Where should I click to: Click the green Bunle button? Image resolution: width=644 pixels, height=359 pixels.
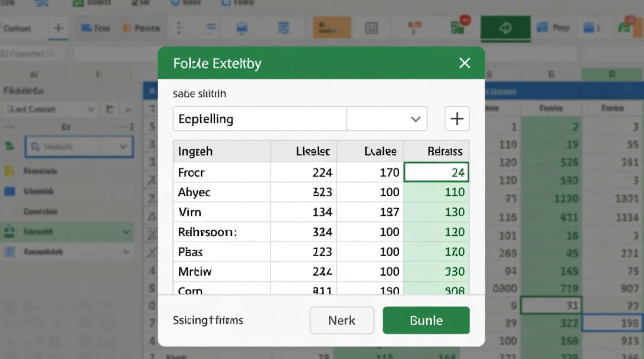pos(426,320)
